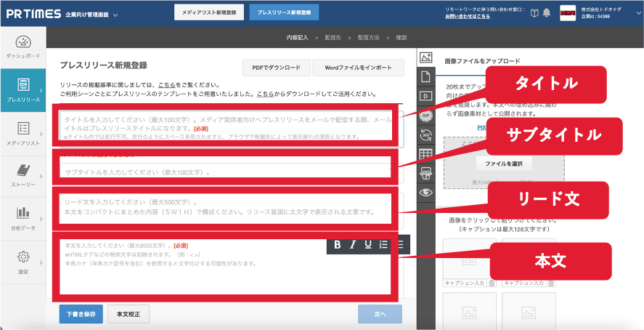
Task: Toggle italic formatting in body toolbar
Action: click(353, 244)
